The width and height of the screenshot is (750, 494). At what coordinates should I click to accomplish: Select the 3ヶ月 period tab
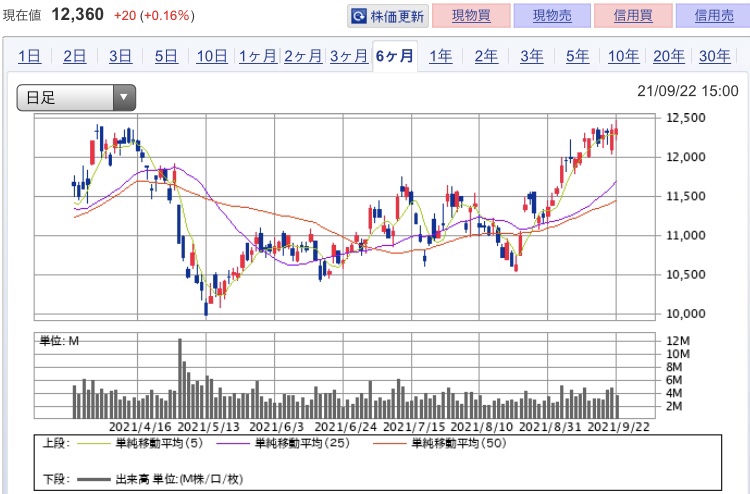pyautogui.click(x=349, y=56)
